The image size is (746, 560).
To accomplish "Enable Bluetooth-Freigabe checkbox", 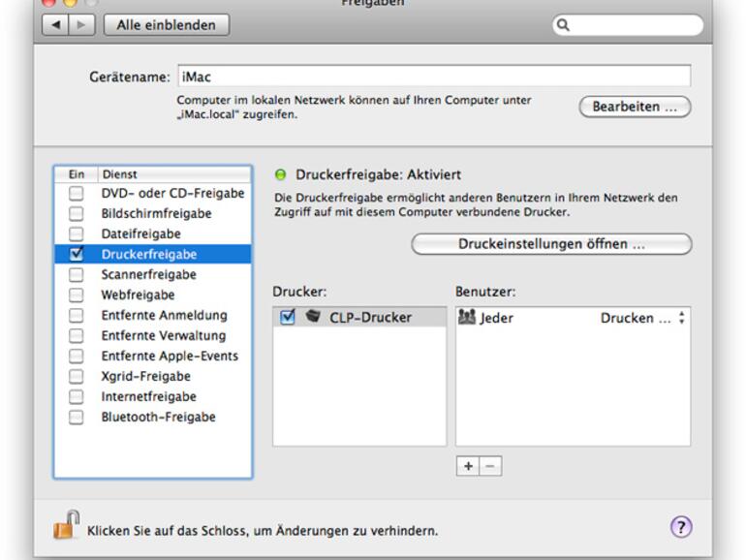I will point(77,418).
